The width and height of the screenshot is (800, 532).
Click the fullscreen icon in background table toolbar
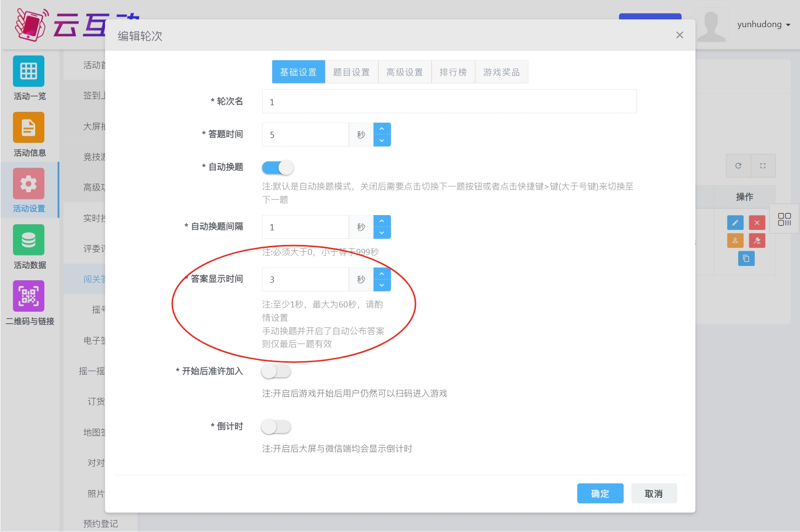tap(763, 166)
